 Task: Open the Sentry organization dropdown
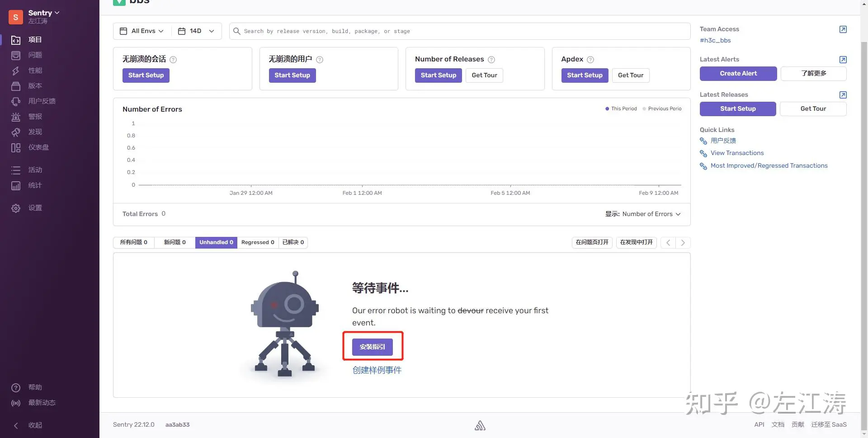coord(43,13)
